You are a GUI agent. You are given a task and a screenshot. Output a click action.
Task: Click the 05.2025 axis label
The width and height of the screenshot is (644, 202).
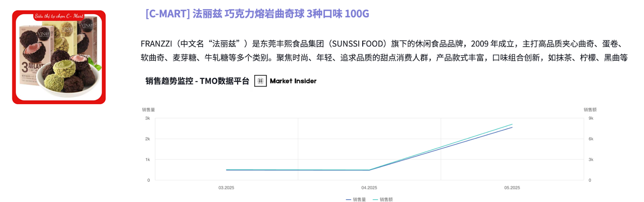[x=512, y=188]
